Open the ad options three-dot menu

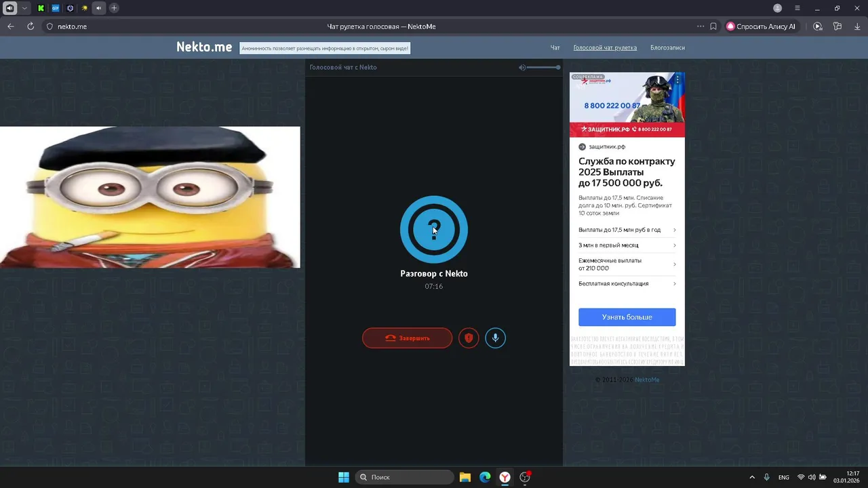click(x=677, y=79)
